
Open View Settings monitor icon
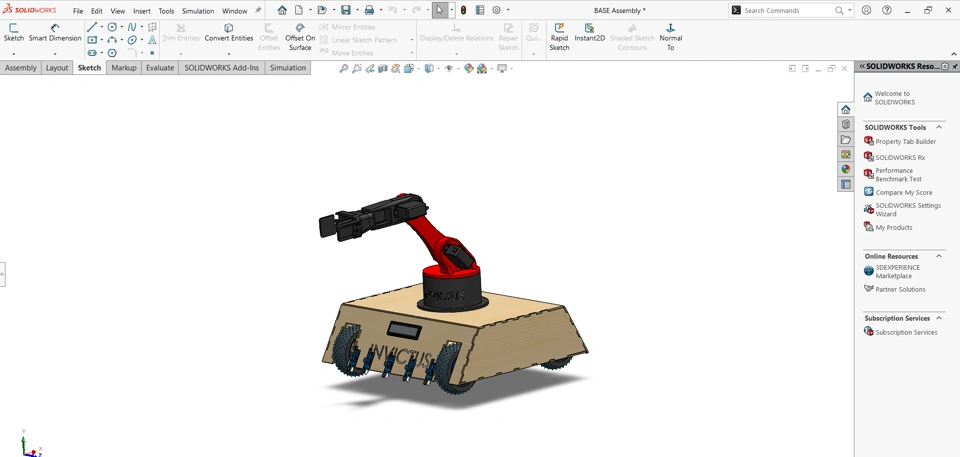tap(502, 69)
